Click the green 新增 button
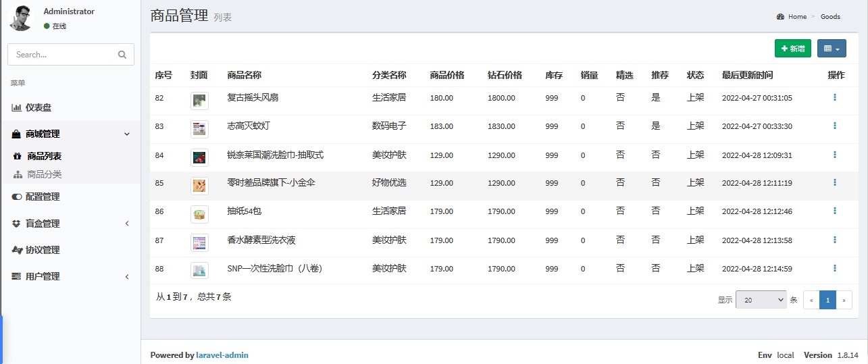Image resolution: width=868 pixels, height=364 pixels. [792, 49]
